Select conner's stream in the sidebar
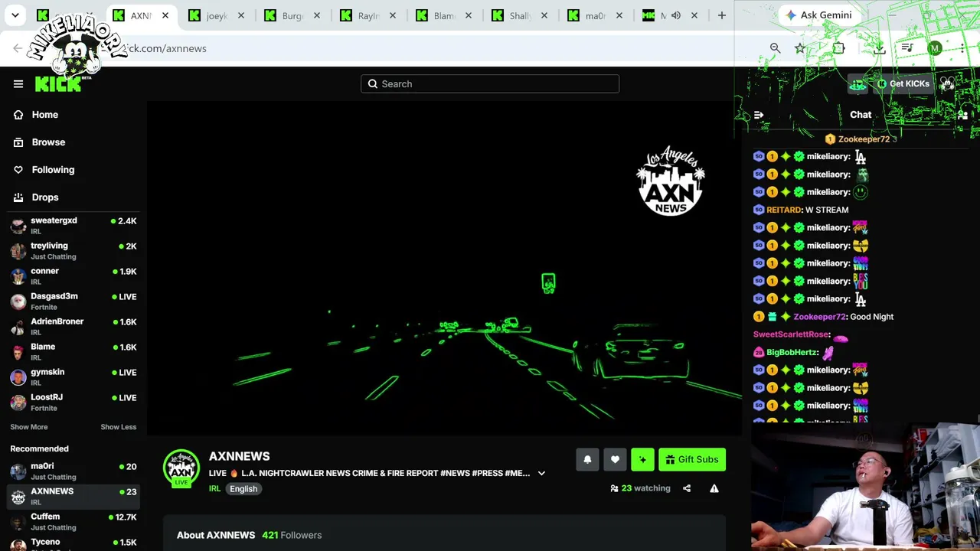 pos(73,275)
